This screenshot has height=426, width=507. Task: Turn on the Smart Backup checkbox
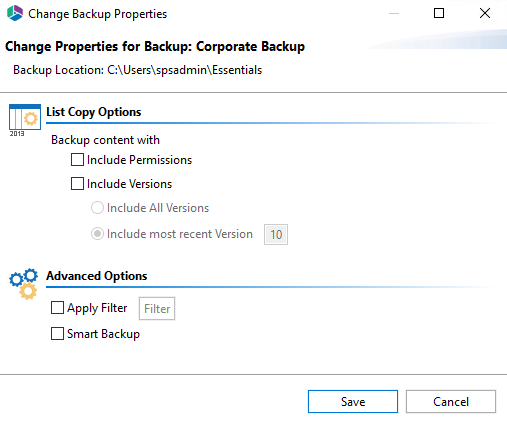point(57,334)
